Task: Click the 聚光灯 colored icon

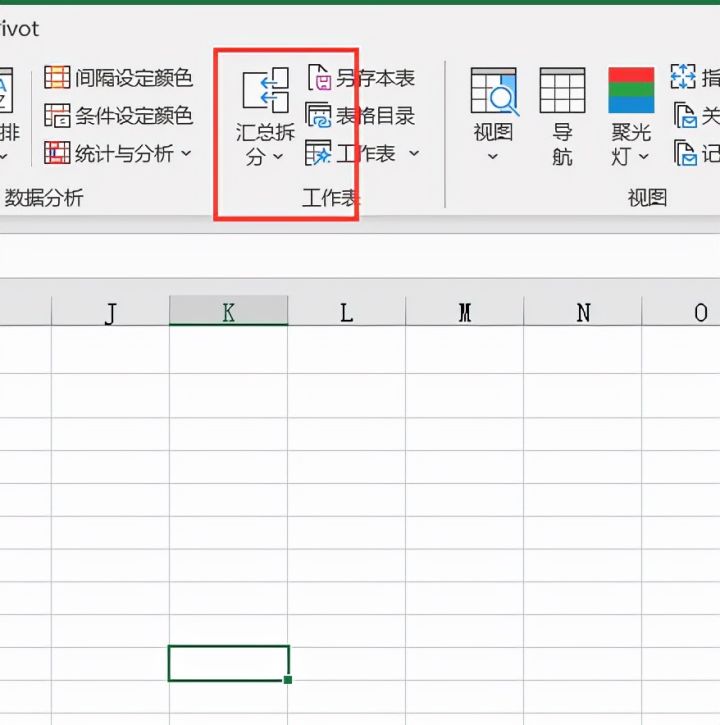Action: (631, 90)
